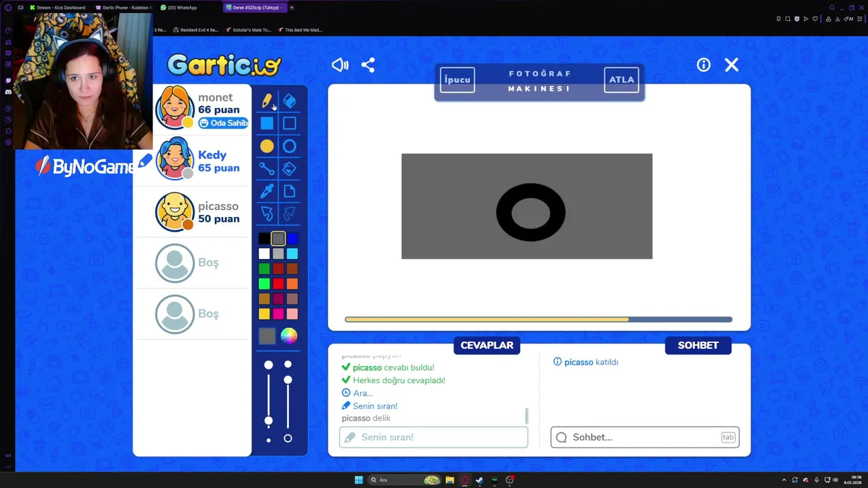Click the current color preview box
Screen dimensions: 868x488
pyautogui.click(x=267, y=336)
